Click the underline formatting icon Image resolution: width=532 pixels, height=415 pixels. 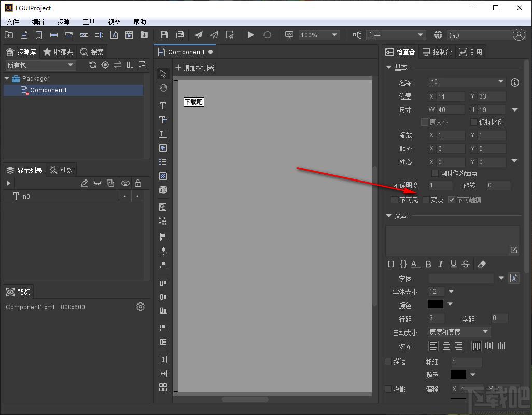453,264
